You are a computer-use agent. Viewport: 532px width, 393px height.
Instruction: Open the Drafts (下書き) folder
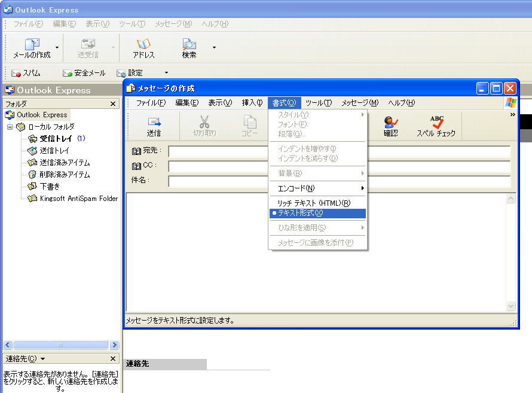pyautogui.click(x=44, y=186)
